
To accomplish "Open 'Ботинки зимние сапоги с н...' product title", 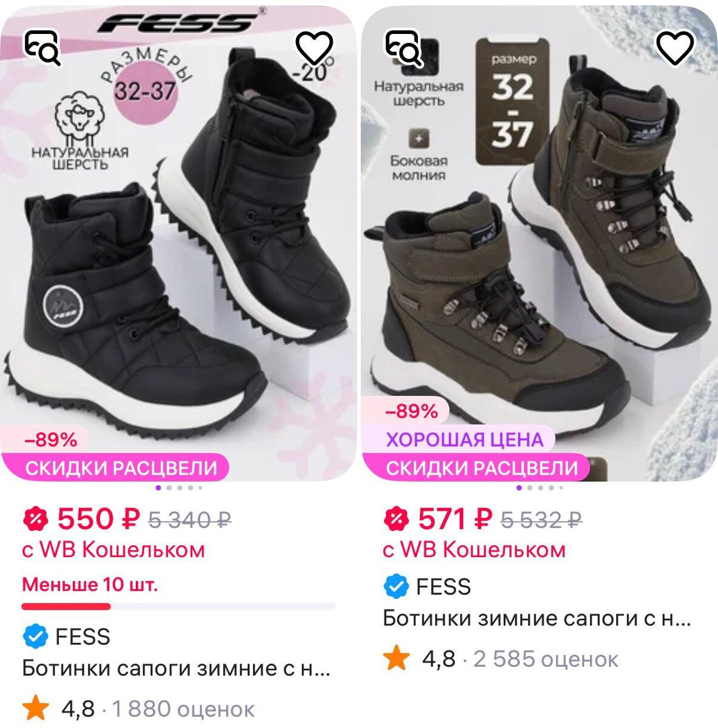I will (537, 619).
